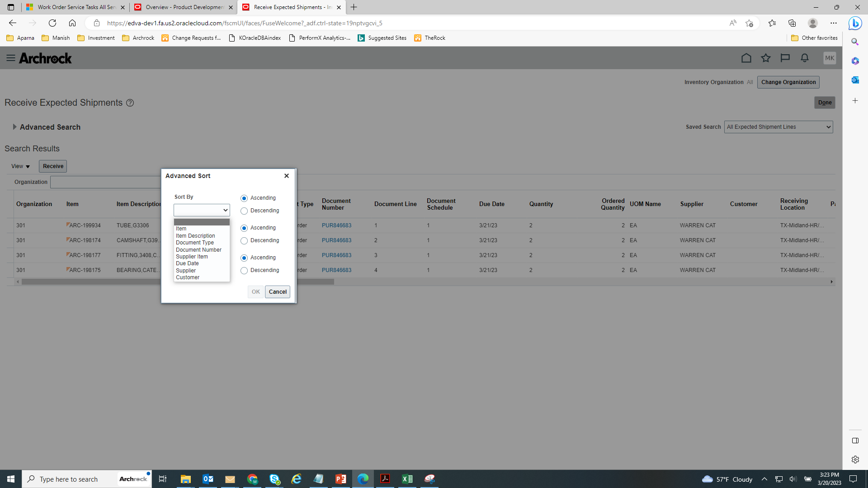Open document PUR846683 via its link
Image resolution: width=868 pixels, height=488 pixels.
click(x=336, y=225)
